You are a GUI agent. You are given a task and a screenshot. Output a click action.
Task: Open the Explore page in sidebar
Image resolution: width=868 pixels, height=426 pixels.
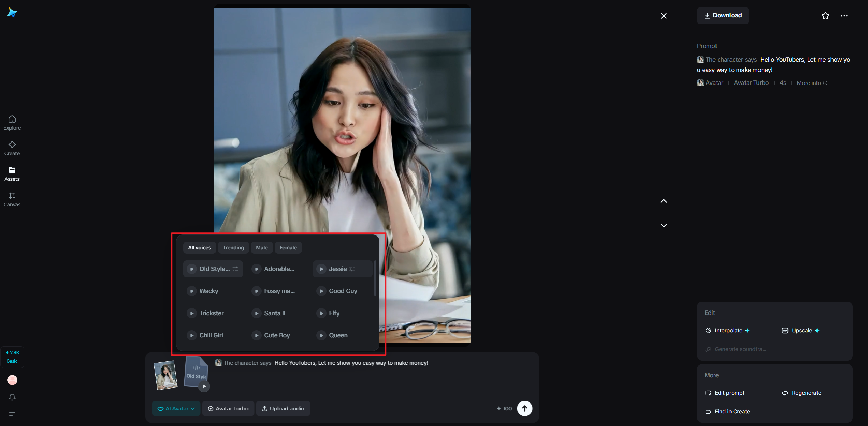12,122
